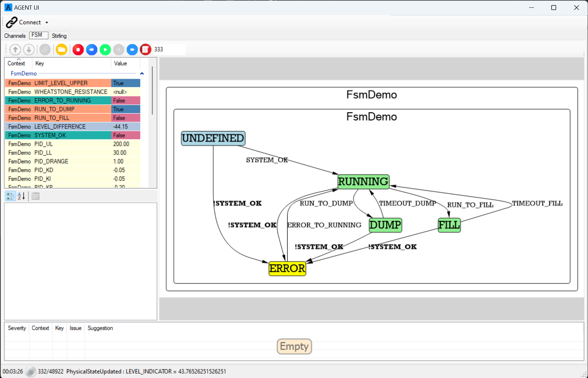Click the yellow ERROR state node

pos(287,268)
